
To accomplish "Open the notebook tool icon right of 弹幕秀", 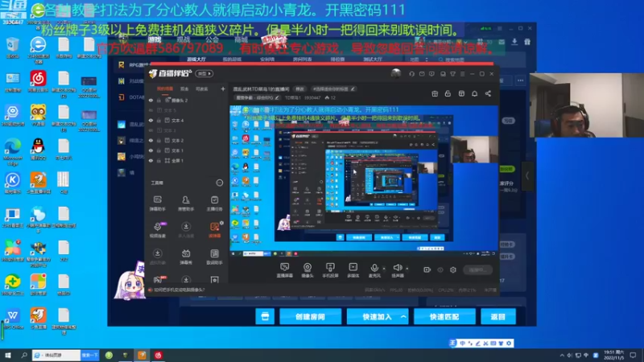I will (x=214, y=253).
